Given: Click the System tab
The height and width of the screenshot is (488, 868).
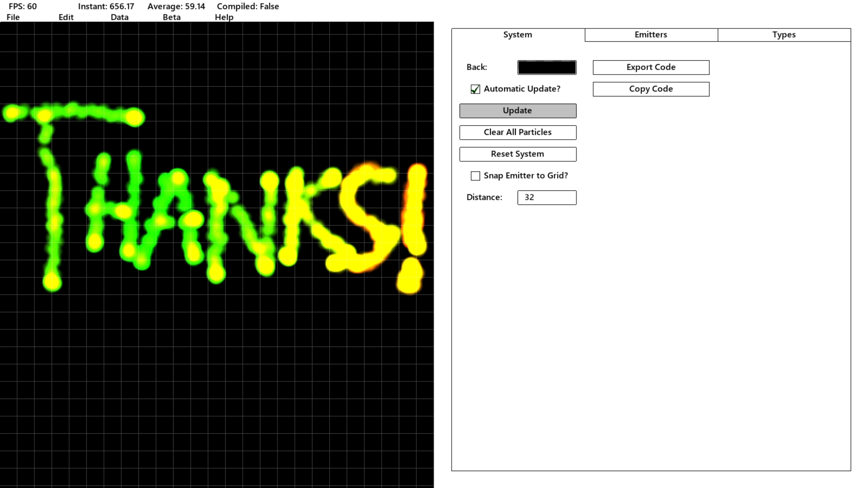Looking at the screenshot, I should (518, 34).
